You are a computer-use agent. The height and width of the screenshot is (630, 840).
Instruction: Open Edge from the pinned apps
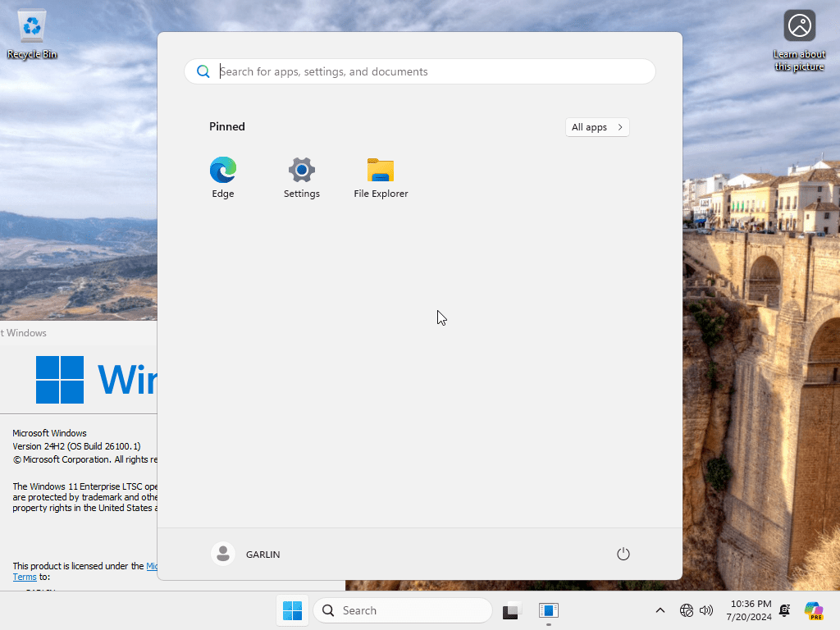point(223,178)
